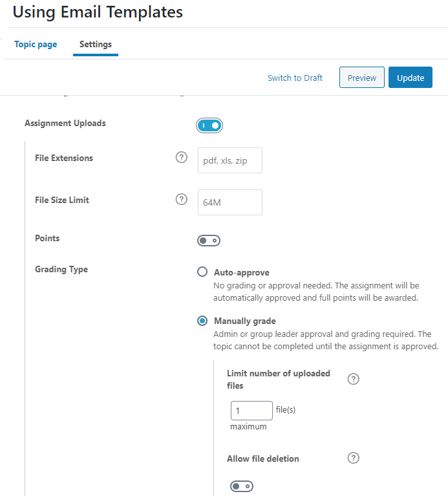Focus the File Size Limit 64M field
The height and width of the screenshot is (496, 448).
coord(230,202)
